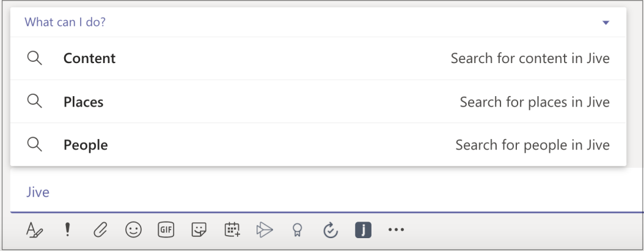
Task: Click the magnifier icon beside Content
Action: 34,58
